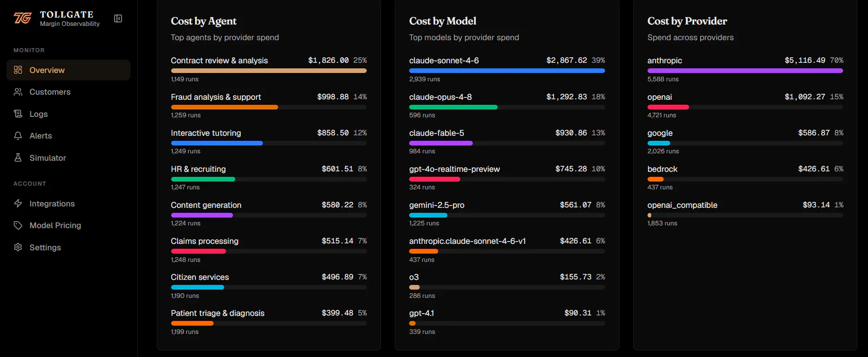
Task: Click the $1,092.27 openai cost value
Action: [805, 97]
